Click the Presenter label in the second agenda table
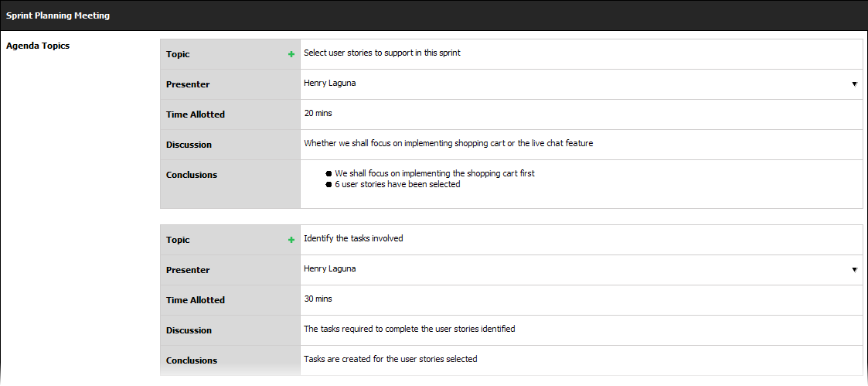The height and width of the screenshot is (386, 868). [188, 270]
